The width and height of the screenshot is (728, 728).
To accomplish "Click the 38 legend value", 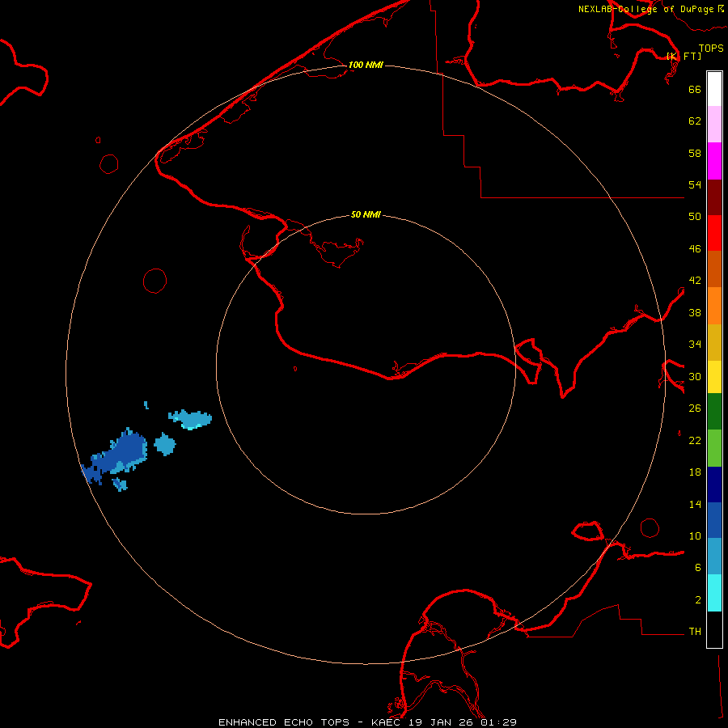I will pos(695,312).
